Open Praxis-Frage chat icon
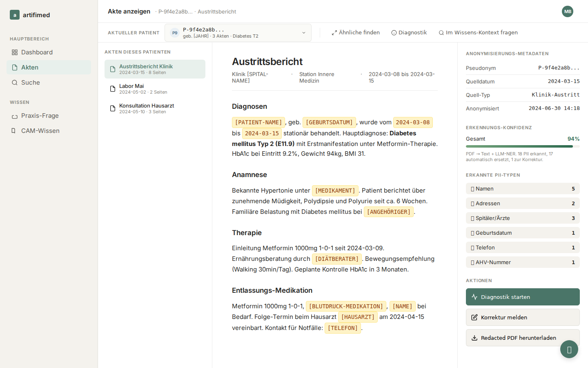 pos(15,116)
